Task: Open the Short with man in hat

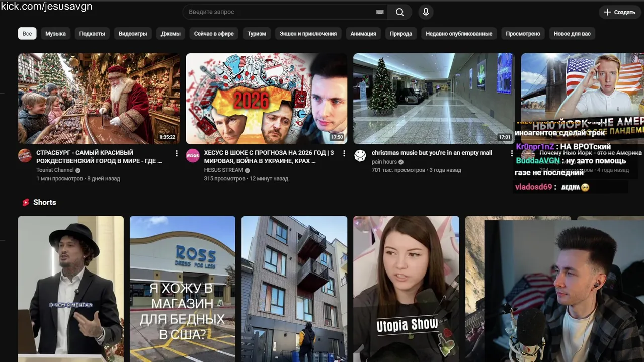Action: (x=71, y=289)
